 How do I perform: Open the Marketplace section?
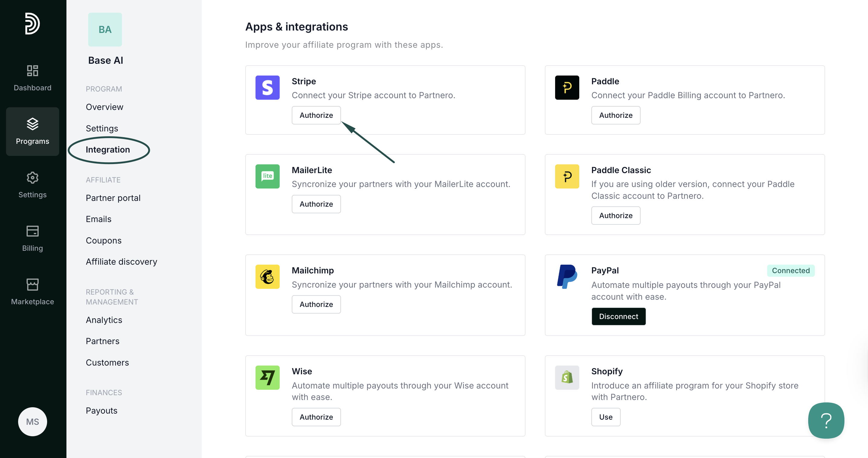click(32, 292)
